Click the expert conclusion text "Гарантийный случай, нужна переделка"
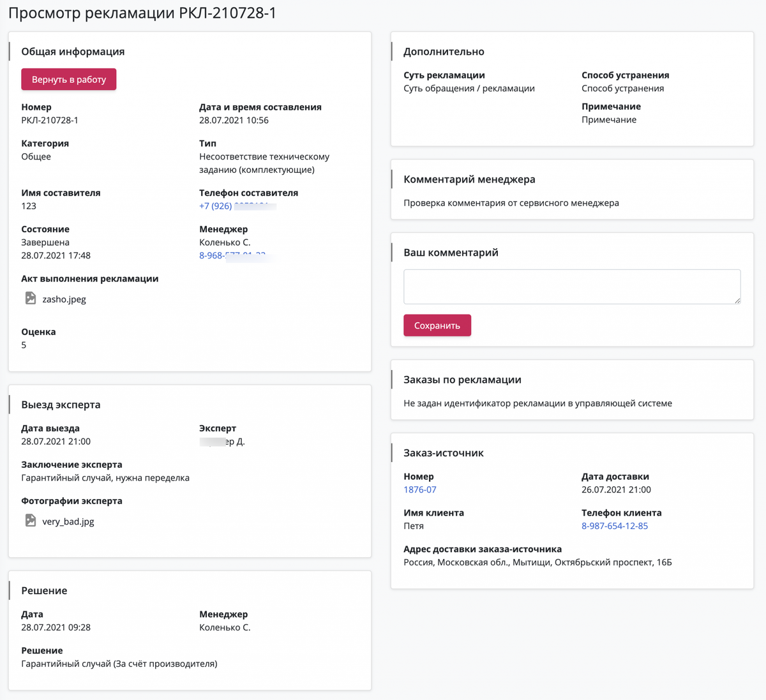This screenshot has height=700, width=766. coord(105,478)
